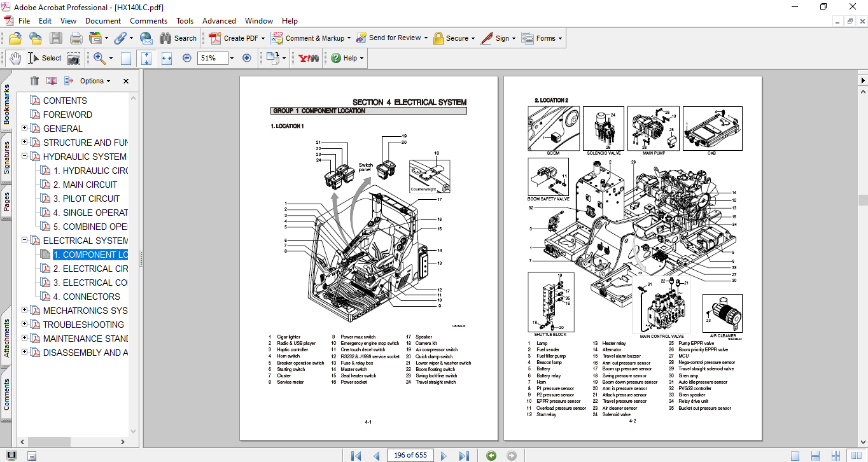Switch to Actual Size page view

[126, 58]
